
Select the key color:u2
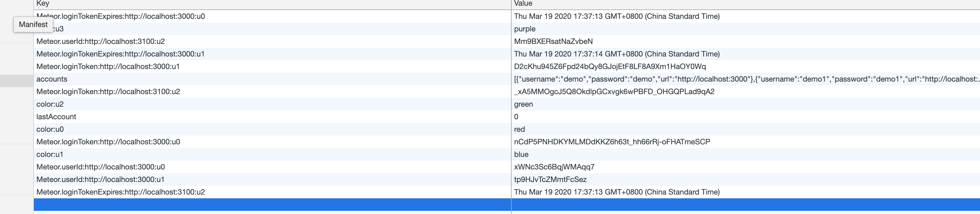tap(50, 104)
